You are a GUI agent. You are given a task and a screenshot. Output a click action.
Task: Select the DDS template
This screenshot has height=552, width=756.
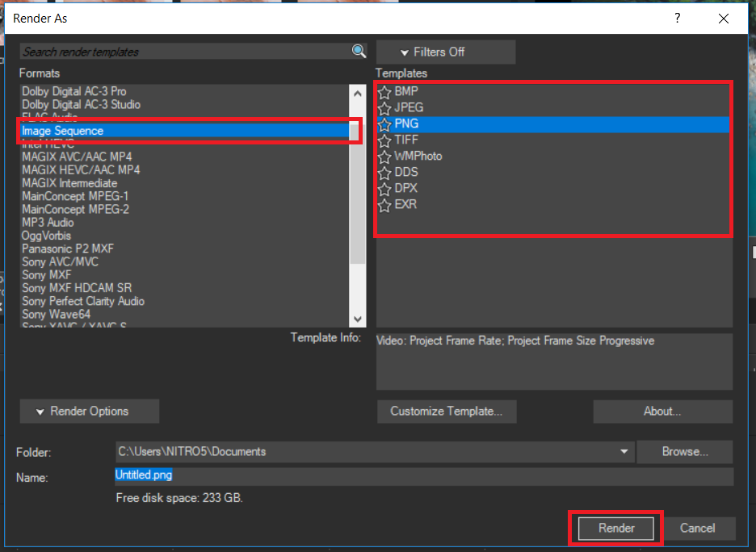tap(553, 173)
